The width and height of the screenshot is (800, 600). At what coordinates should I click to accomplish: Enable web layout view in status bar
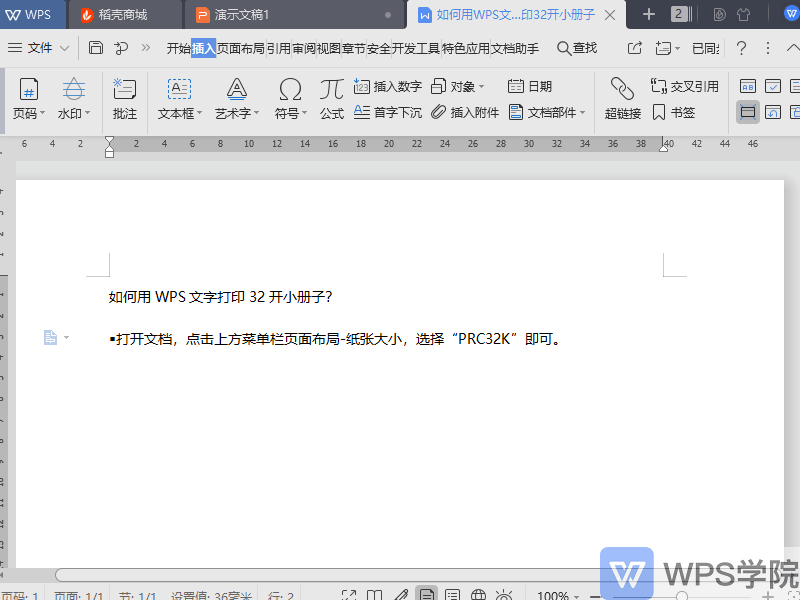click(x=478, y=593)
